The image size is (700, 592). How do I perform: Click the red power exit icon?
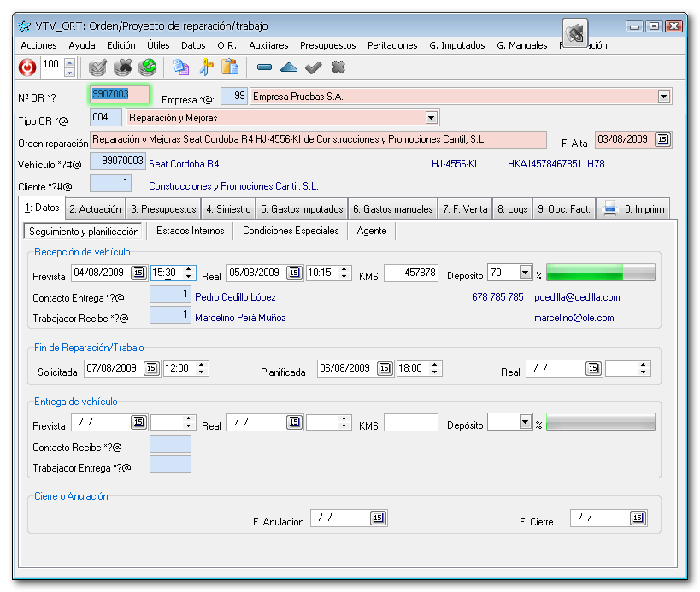click(27, 67)
